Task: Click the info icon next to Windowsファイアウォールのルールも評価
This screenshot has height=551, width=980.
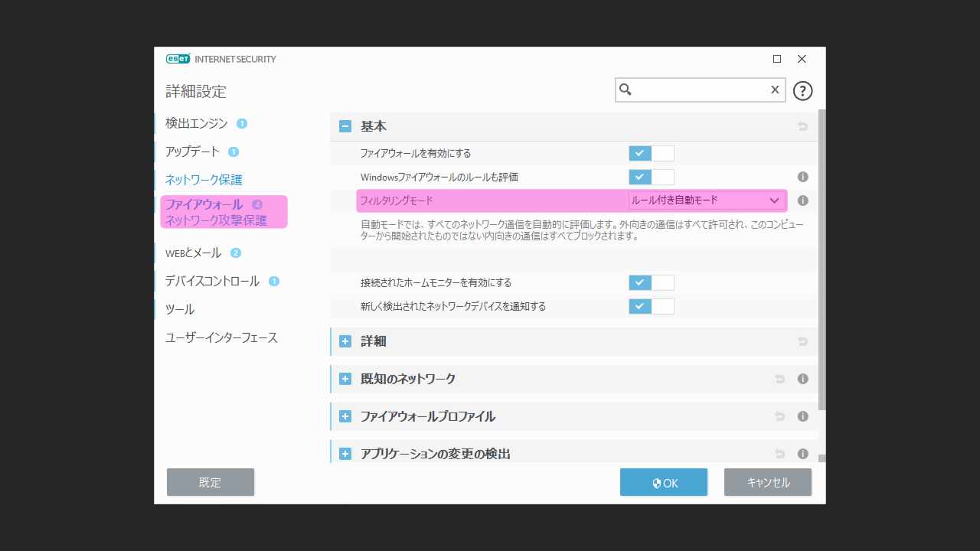Action: click(x=802, y=177)
